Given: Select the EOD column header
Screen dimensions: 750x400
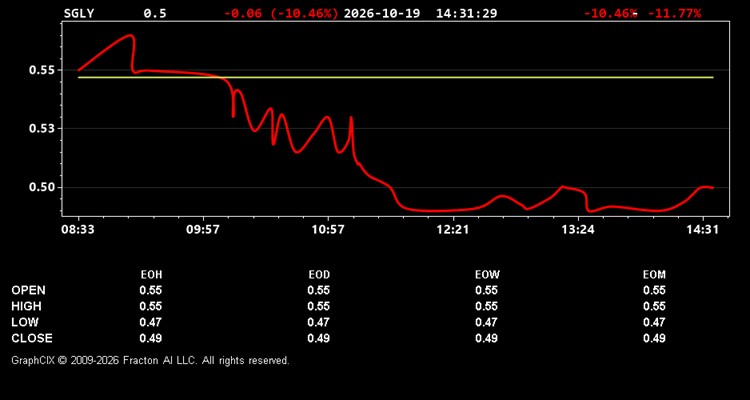Looking at the screenshot, I should coord(319,275).
